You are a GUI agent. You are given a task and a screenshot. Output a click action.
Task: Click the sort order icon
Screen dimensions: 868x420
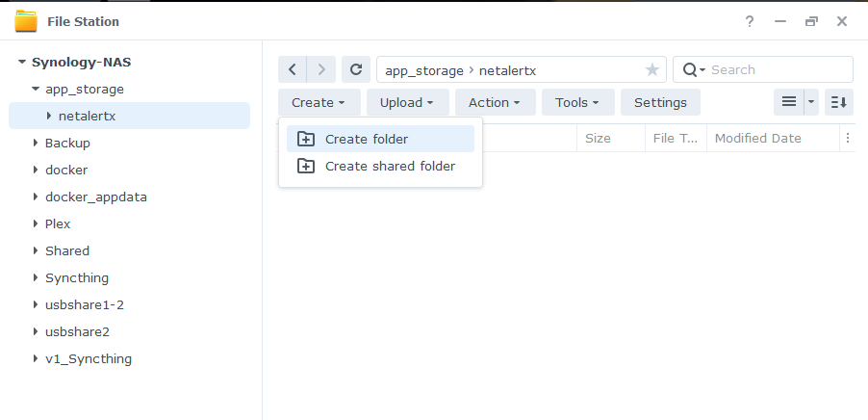838,102
